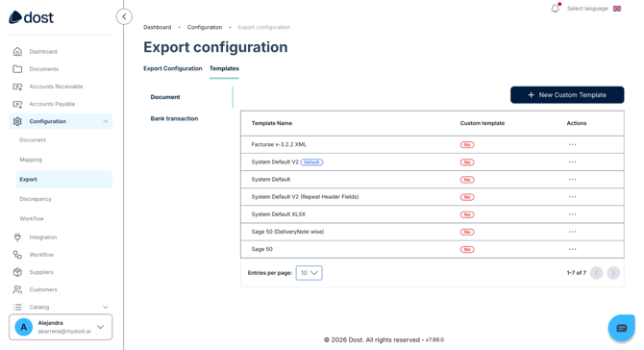Click the Customers people icon
The width and height of the screenshot is (644, 350).
coord(17,289)
